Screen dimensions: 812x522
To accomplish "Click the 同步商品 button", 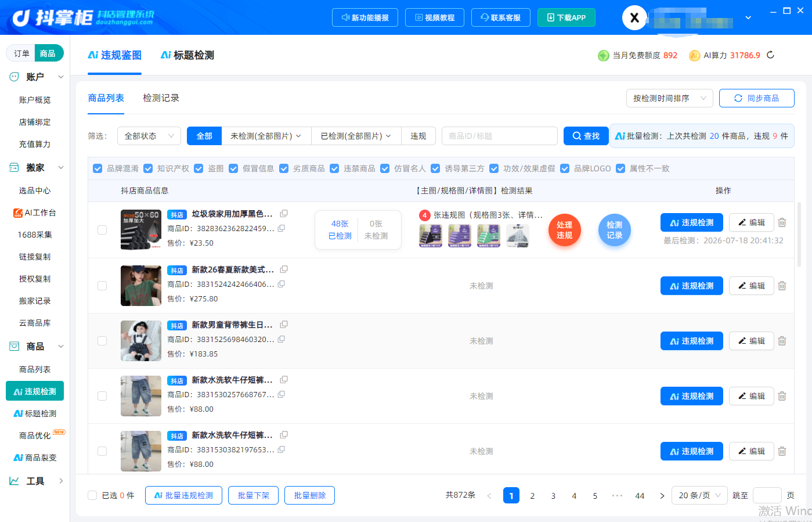I will 757,98.
